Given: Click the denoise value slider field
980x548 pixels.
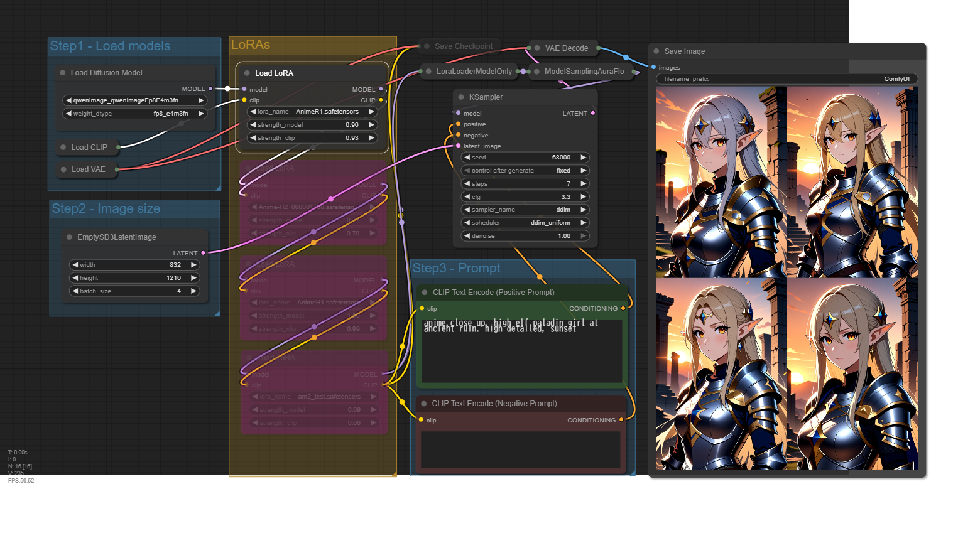Looking at the screenshot, I should (525, 236).
